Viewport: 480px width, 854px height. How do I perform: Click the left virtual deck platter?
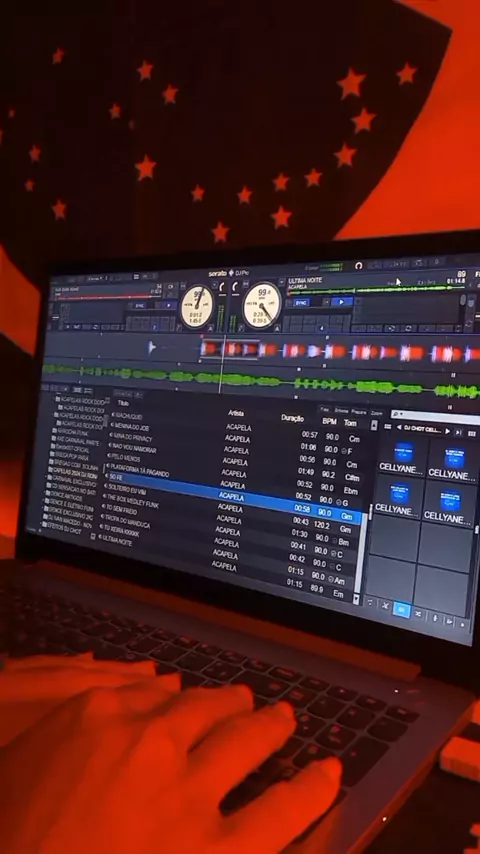tap(198, 306)
